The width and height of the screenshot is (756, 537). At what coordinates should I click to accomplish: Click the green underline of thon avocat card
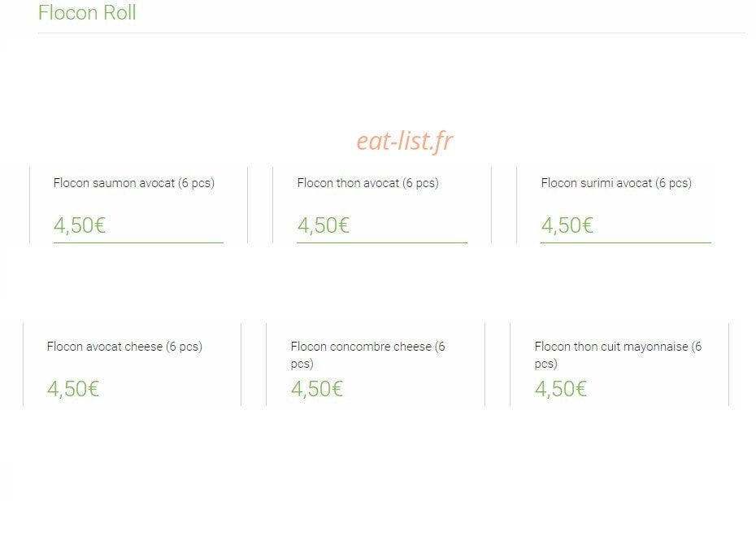click(x=382, y=242)
